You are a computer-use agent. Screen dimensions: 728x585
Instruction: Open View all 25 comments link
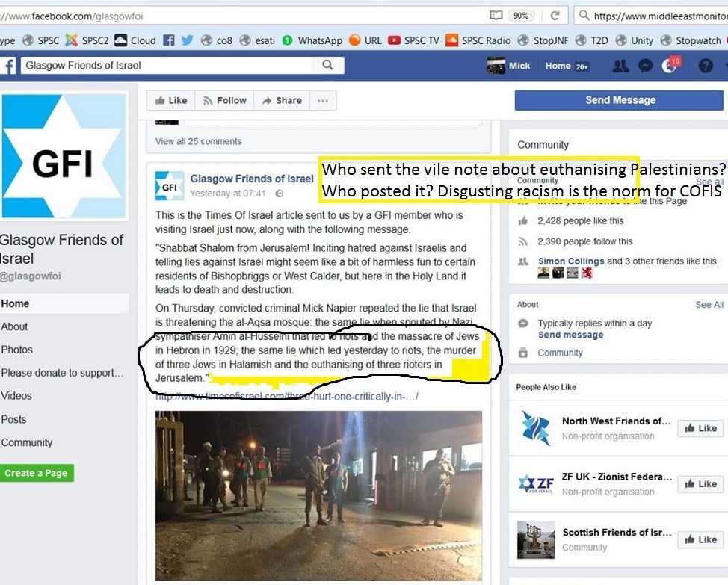(x=198, y=141)
